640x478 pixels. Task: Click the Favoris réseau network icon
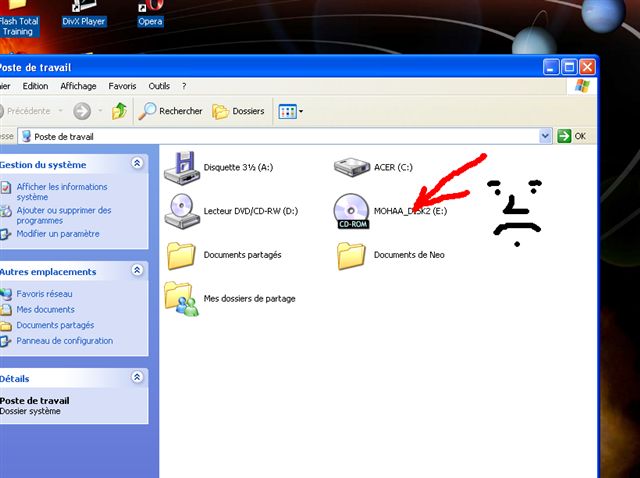click(x=6, y=294)
